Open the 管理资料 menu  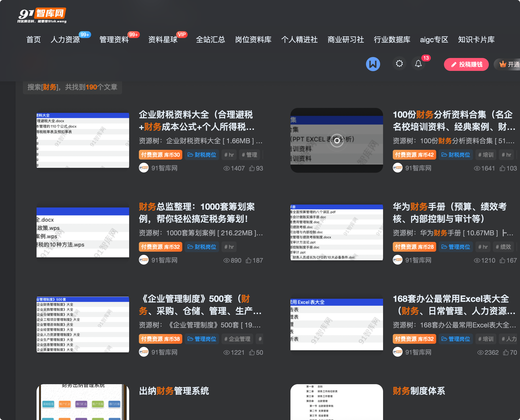[x=114, y=40]
